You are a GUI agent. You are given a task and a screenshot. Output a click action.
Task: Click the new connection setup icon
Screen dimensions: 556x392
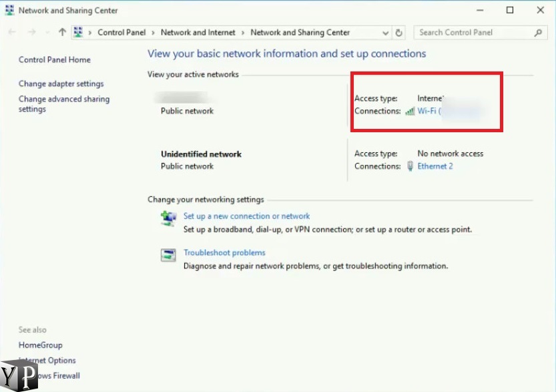pyautogui.click(x=168, y=218)
